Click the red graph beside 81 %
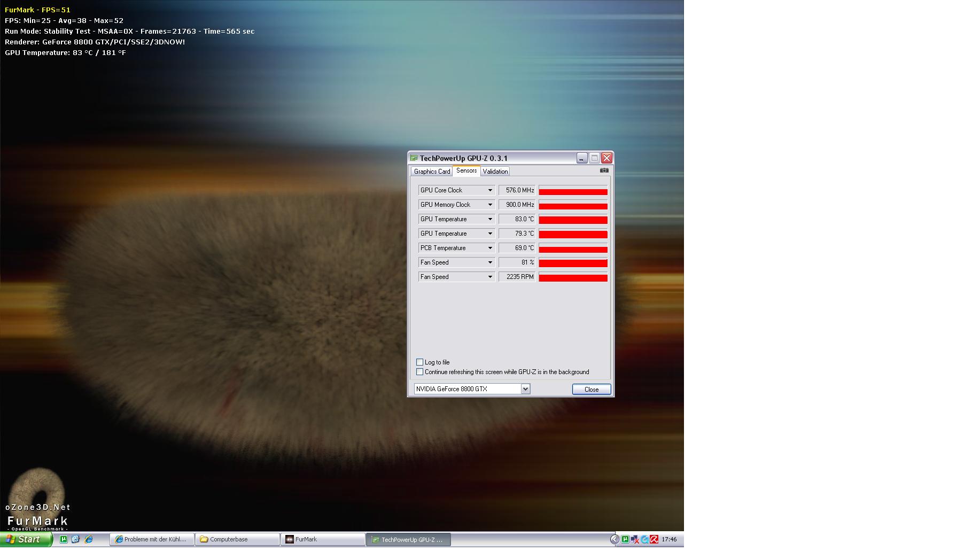 573,262
